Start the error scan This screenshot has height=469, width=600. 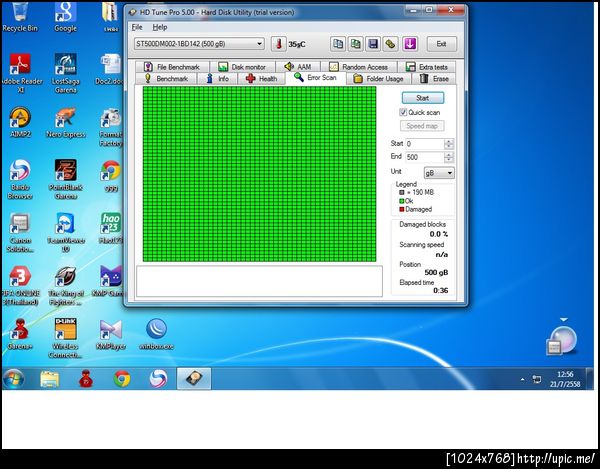coord(423,98)
